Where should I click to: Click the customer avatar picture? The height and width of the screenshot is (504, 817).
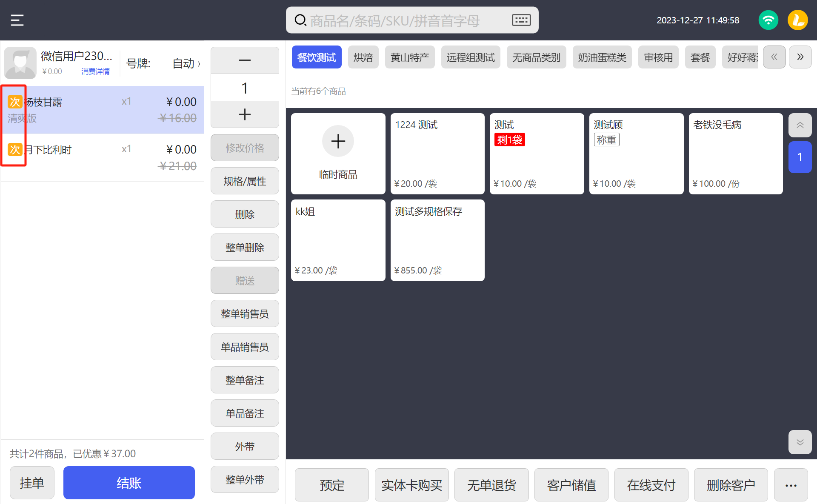click(20, 63)
